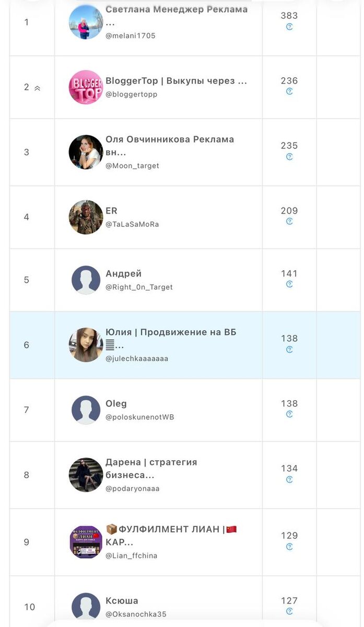364x627 pixels.
Task: Click the info icon under score 129
Action: [289, 547]
